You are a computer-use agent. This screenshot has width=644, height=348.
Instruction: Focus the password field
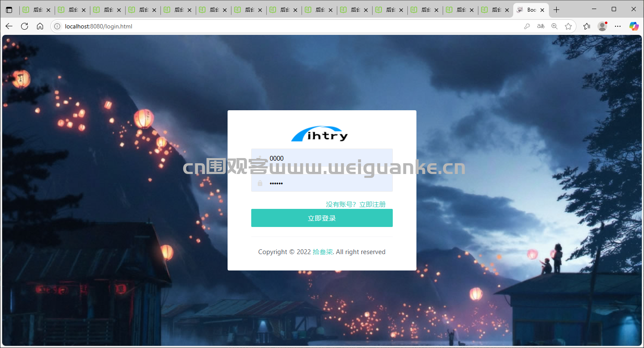pos(322,183)
